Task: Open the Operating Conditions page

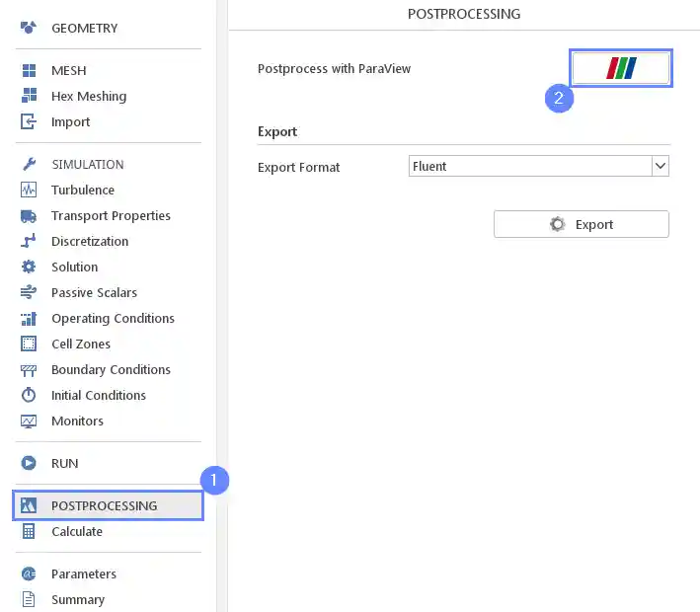Action: click(x=113, y=318)
